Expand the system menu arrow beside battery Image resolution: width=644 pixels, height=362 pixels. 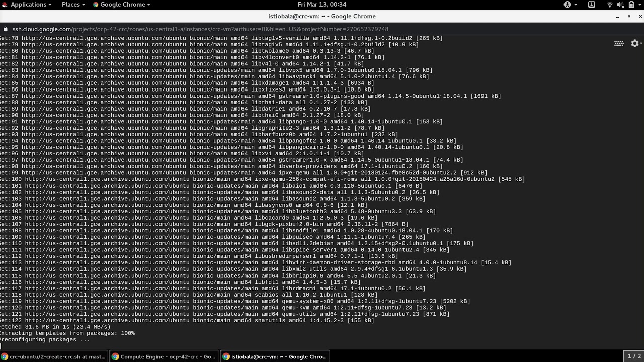click(639, 5)
